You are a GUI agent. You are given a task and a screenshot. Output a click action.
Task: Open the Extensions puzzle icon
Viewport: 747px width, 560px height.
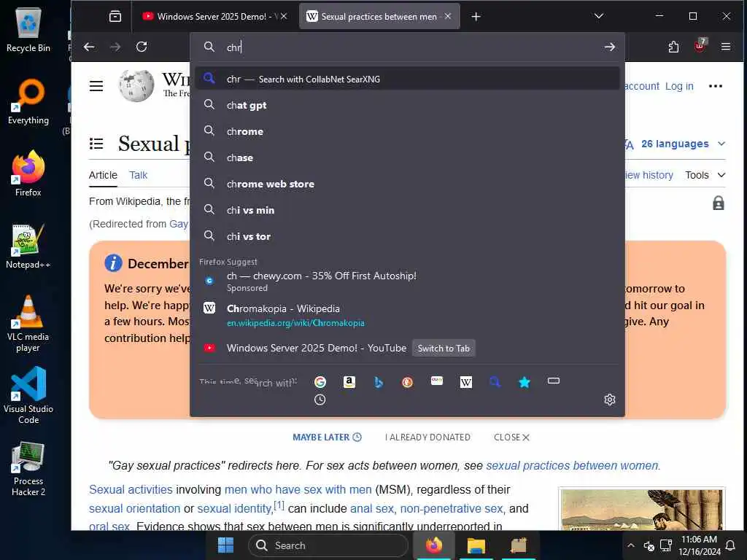coord(673,47)
